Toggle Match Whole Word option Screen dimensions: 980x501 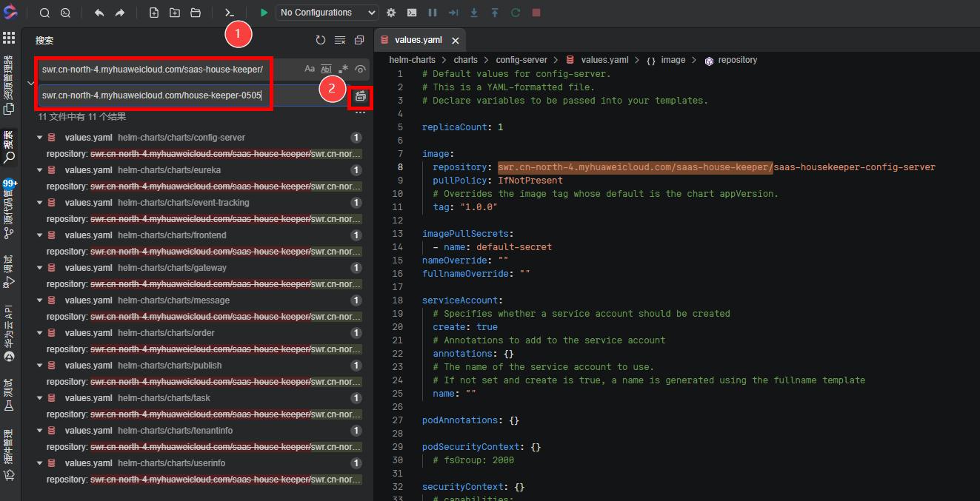[326, 69]
